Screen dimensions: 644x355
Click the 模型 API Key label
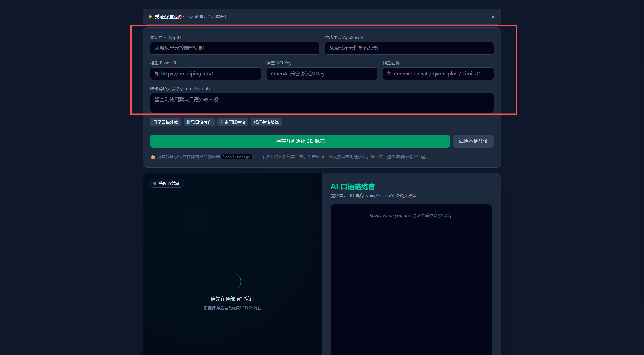pos(279,63)
